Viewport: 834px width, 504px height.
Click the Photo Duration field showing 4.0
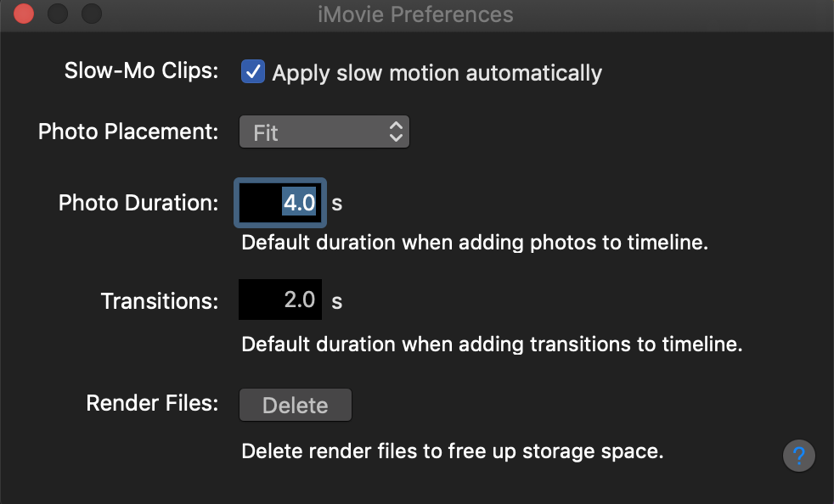[280, 204]
